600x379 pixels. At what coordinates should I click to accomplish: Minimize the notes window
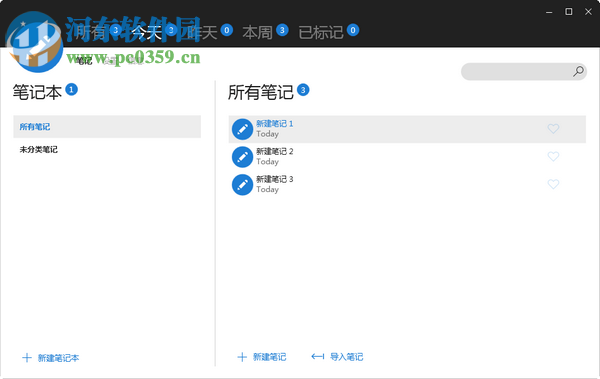[x=549, y=12]
